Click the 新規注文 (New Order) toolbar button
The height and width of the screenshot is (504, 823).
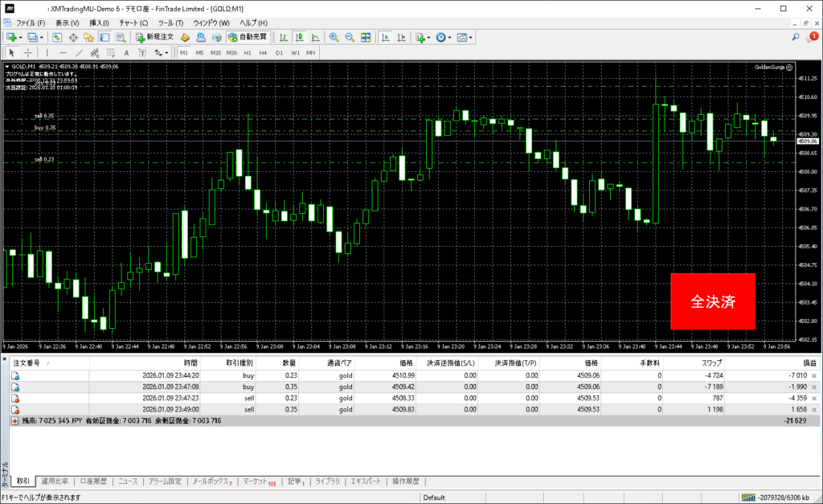[x=154, y=37]
